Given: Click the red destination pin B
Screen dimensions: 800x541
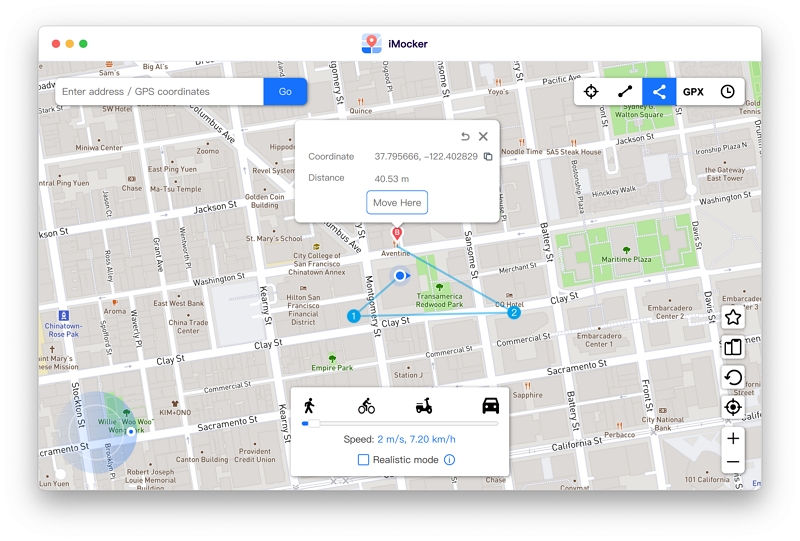Looking at the screenshot, I should (x=396, y=234).
